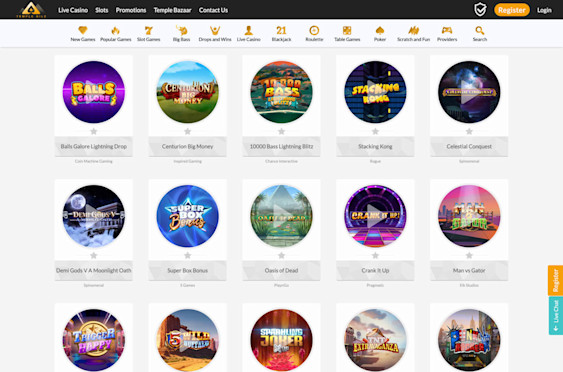Image resolution: width=563 pixels, height=372 pixels.
Task: Toggle the favorite star under Stacking Kong
Action: tap(375, 131)
